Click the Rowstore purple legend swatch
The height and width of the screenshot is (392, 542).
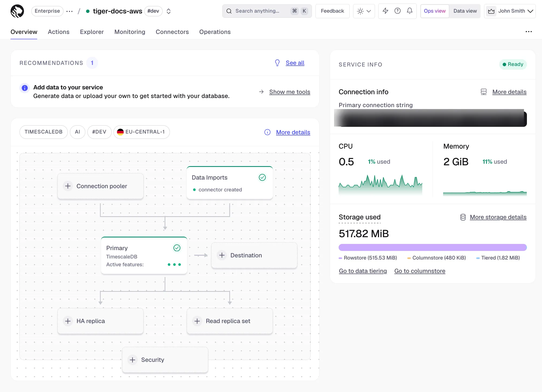pyautogui.click(x=340, y=258)
